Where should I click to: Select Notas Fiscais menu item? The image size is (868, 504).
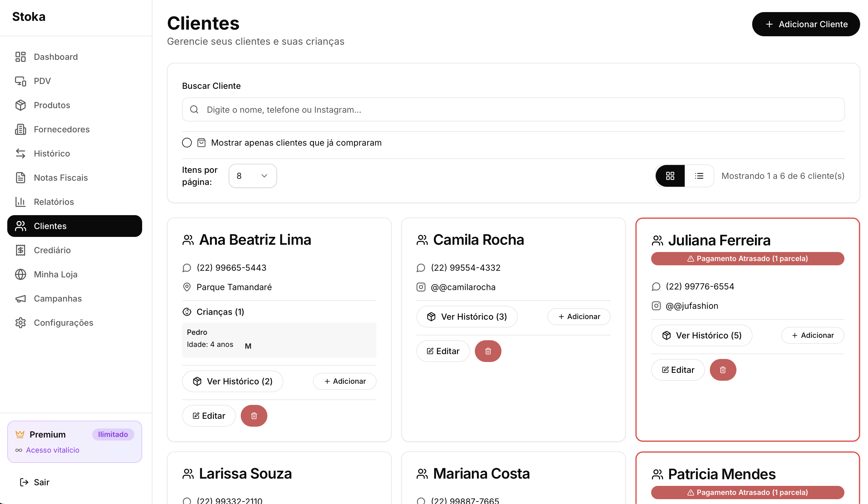tap(74, 178)
